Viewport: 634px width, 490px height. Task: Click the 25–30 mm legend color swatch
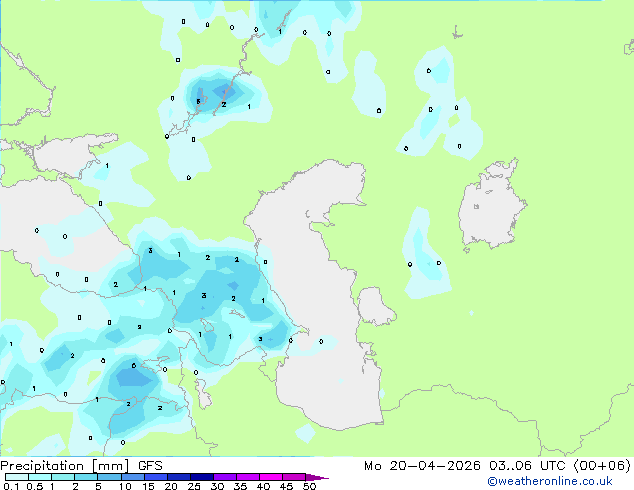click(201, 477)
